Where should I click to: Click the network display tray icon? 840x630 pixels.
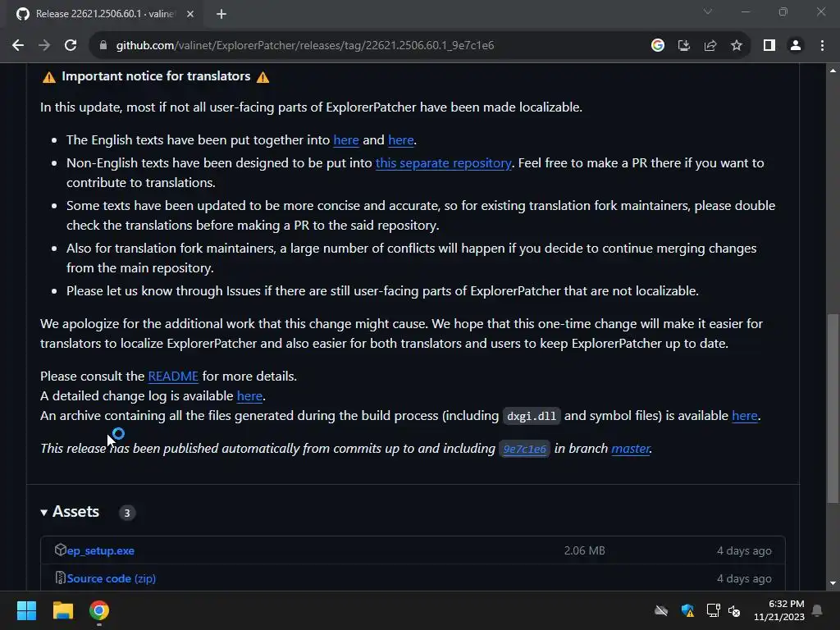coord(713,610)
